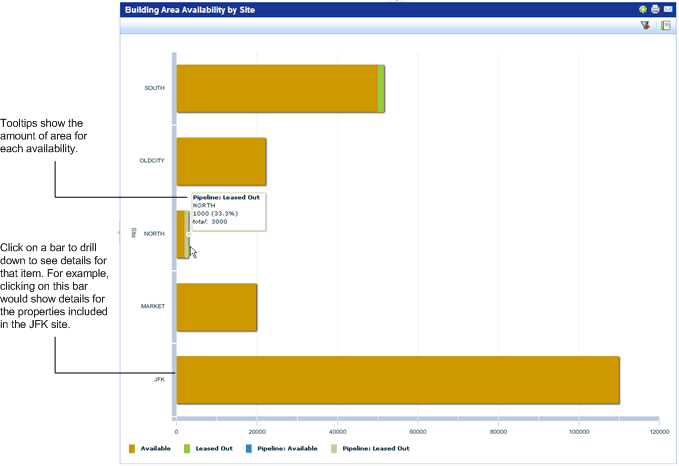Image resolution: width=679 pixels, height=466 pixels.
Task: Click the Pipeline: Leased Out legend label
Action: pyautogui.click(x=375, y=449)
